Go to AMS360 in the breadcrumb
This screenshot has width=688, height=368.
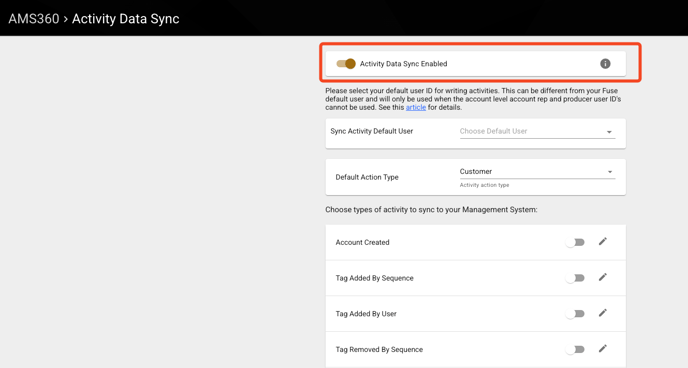click(34, 19)
